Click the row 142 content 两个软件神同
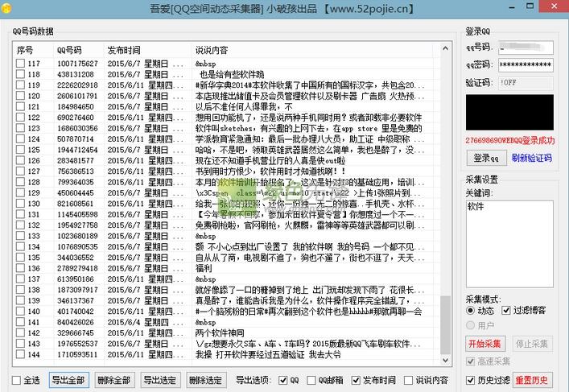 (220, 332)
